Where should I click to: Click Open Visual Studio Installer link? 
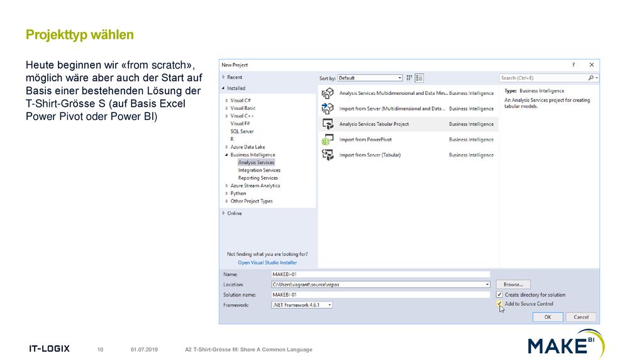(x=267, y=263)
